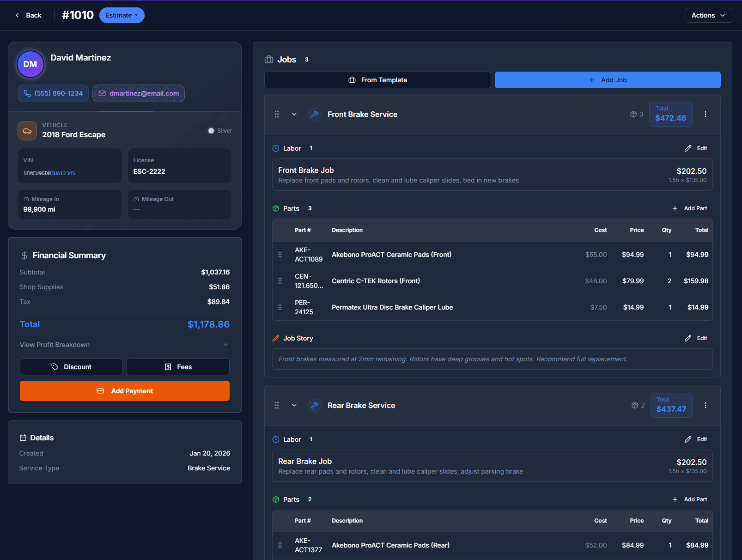
Task: Open the Estimate status dropdown
Action: pyautogui.click(x=122, y=15)
